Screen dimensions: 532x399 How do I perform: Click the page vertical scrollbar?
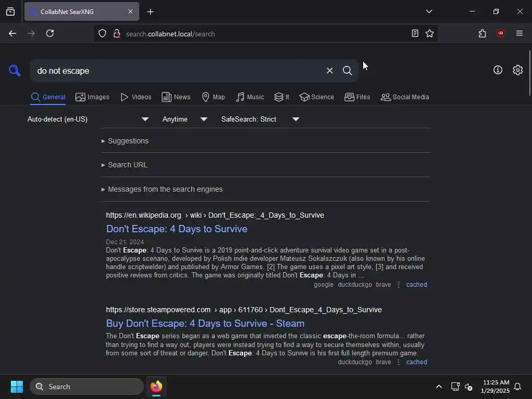click(529, 73)
